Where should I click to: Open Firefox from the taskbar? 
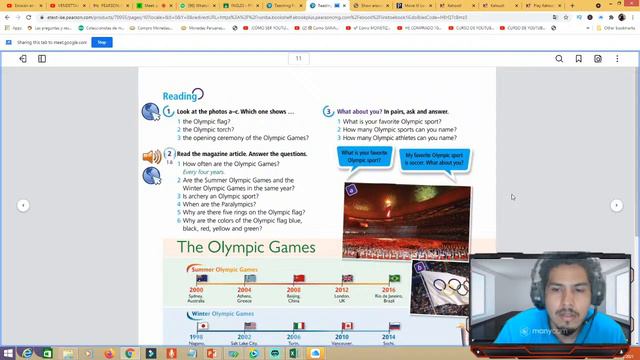(x=109, y=353)
